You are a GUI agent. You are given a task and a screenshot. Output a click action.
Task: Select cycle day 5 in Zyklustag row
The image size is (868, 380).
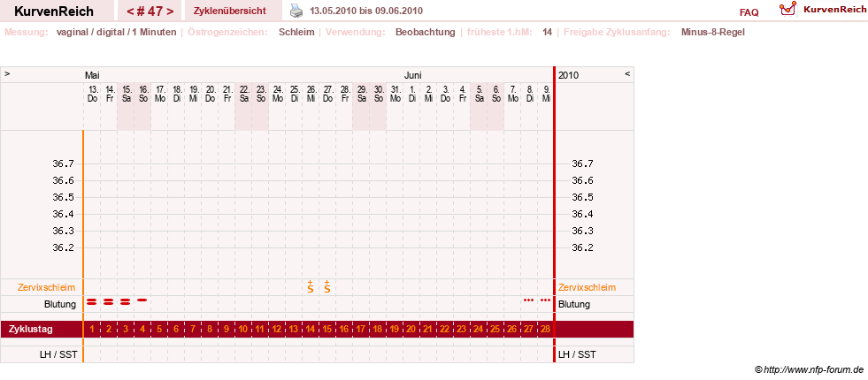click(159, 329)
